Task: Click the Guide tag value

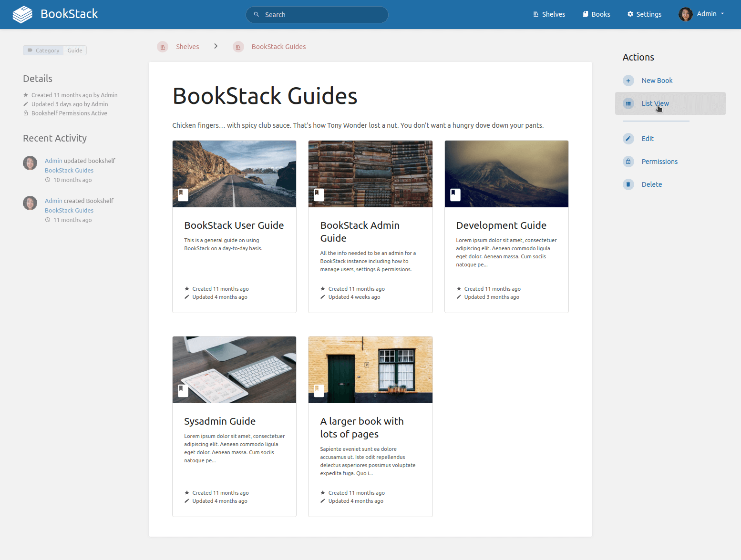Action: [x=75, y=51]
